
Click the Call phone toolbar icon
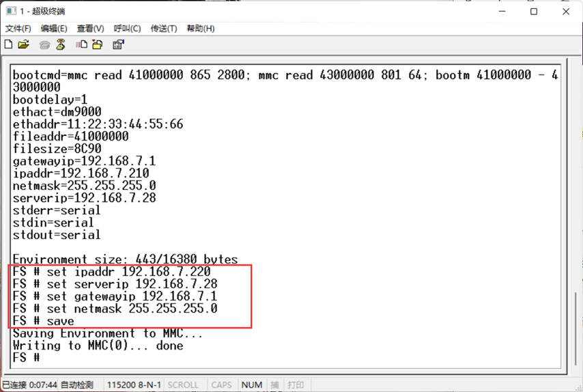point(44,45)
